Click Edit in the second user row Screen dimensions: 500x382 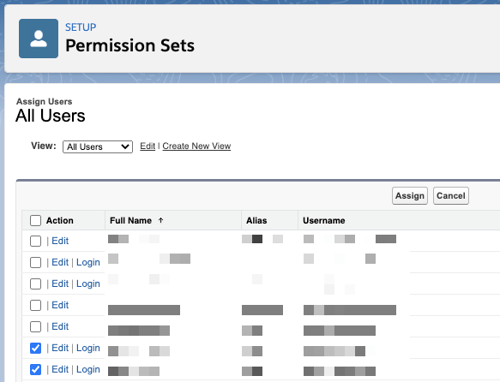(x=60, y=262)
